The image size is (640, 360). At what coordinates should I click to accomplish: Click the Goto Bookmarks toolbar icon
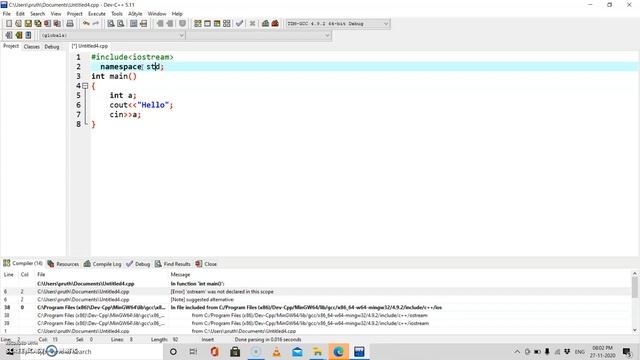coord(28,36)
